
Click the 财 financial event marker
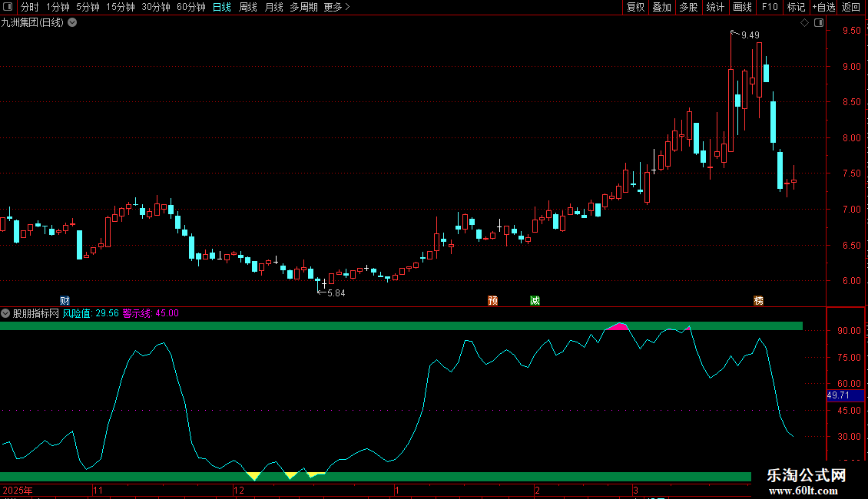[x=65, y=300]
